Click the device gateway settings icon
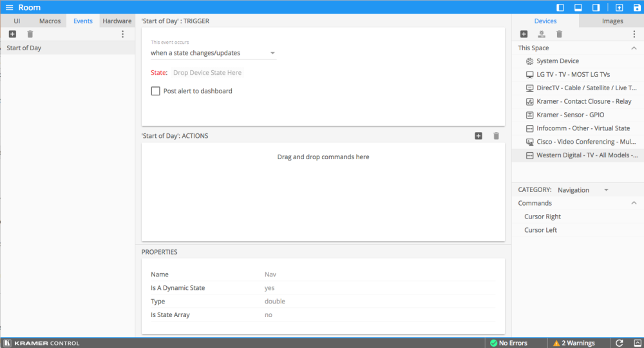 [x=542, y=34]
